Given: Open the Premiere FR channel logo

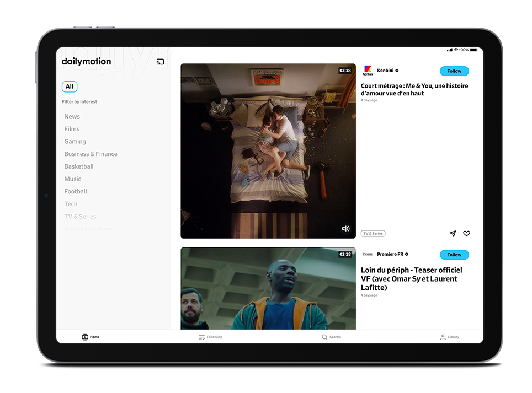Looking at the screenshot, I should pyautogui.click(x=368, y=254).
